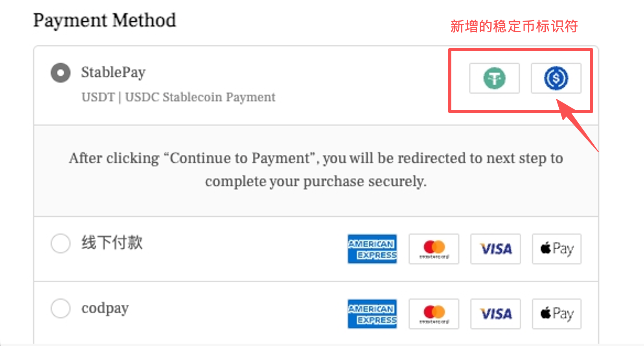The width and height of the screenshot is (644, 346).
Task: Click the red 新增的稳定币标识符 annotation text
Action: click(514, 26)
